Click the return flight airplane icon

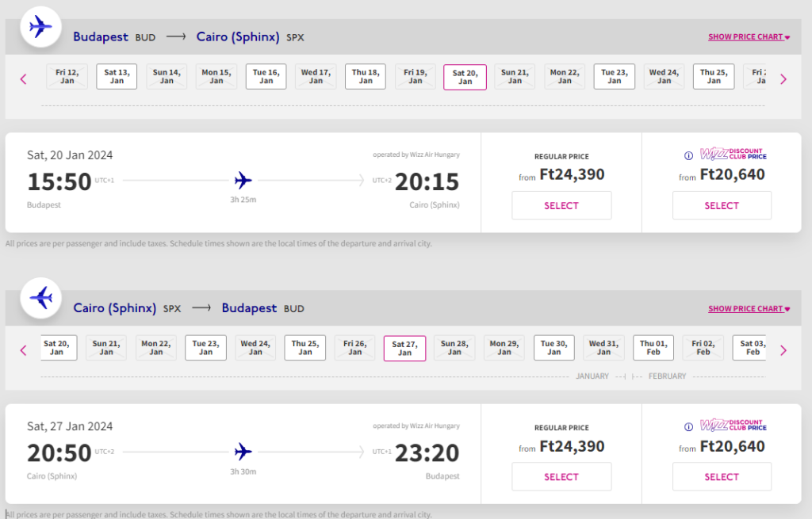[40, 298]
